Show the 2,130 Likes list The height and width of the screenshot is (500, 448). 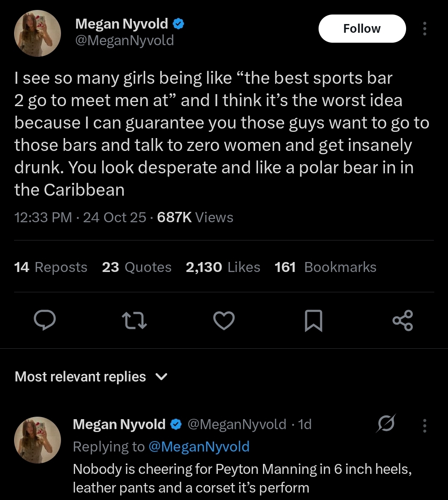point(223,267)
